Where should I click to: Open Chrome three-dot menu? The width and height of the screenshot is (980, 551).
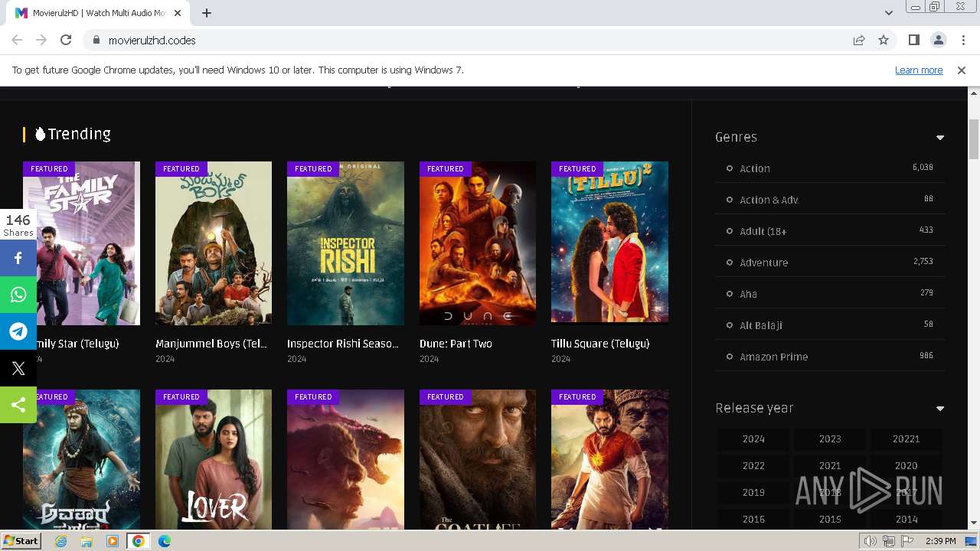(x=962, y=40)
